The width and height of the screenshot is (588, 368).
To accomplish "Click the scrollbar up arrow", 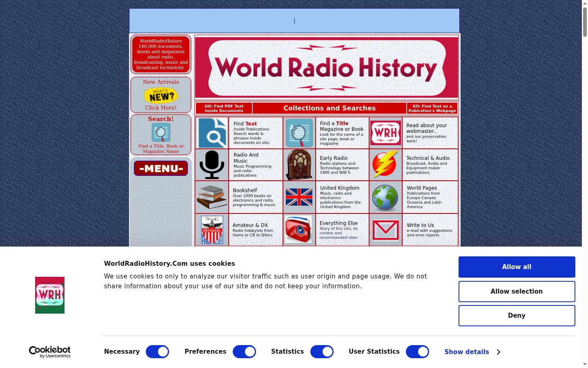I will 585,3.
